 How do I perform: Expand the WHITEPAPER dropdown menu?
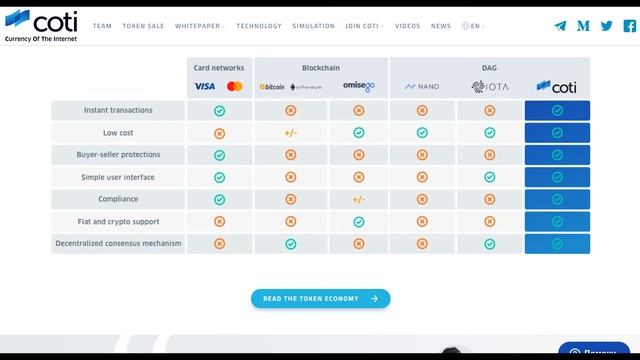click(200, 26)
